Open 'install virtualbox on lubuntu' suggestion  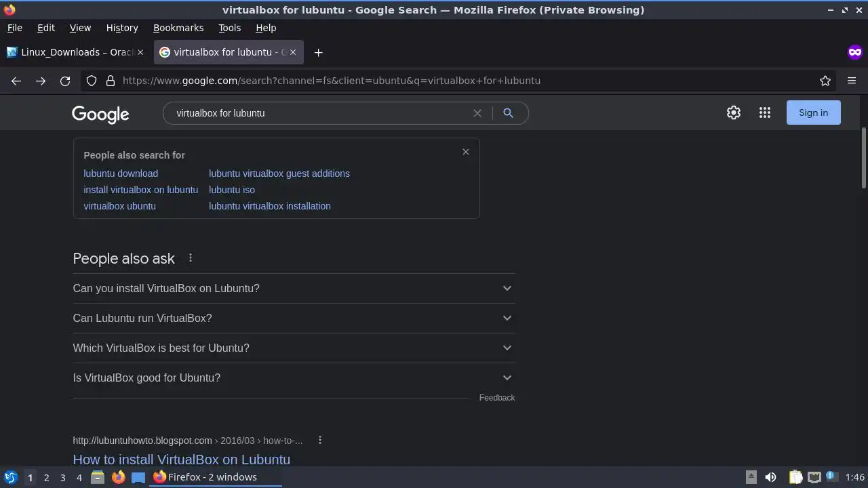(140, 190)
